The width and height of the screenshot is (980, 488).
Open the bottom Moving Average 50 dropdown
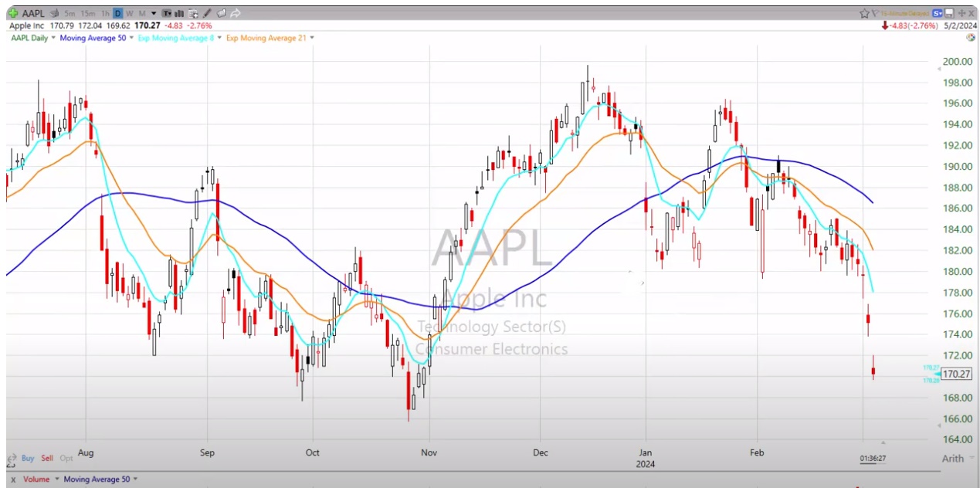point(135,480)
